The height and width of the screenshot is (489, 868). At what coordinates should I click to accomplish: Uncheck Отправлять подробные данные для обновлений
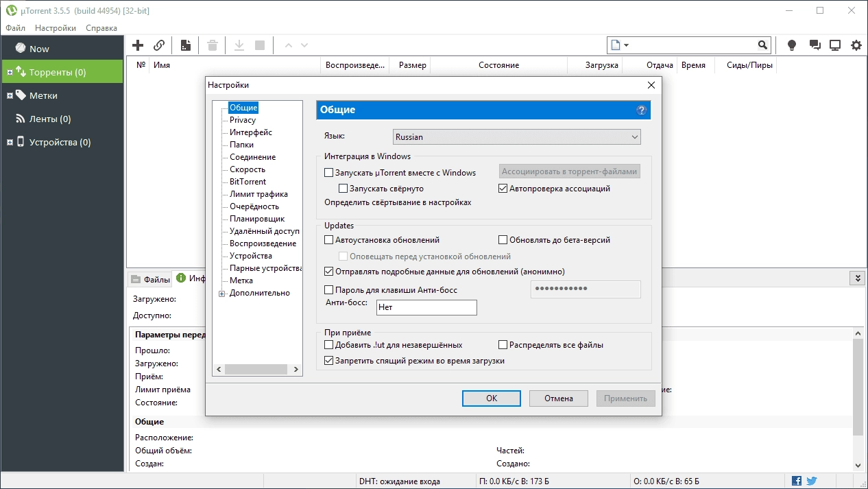pos(328,272)
